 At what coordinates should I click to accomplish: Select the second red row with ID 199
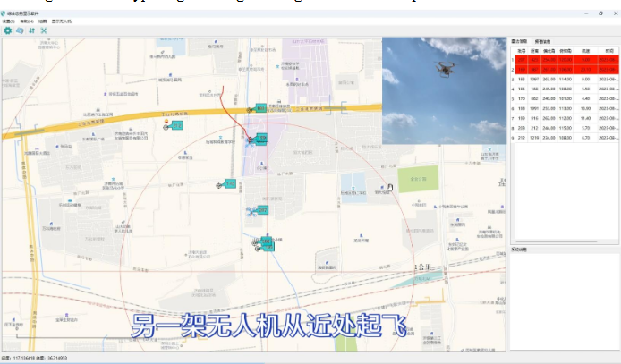click(564, 69)
